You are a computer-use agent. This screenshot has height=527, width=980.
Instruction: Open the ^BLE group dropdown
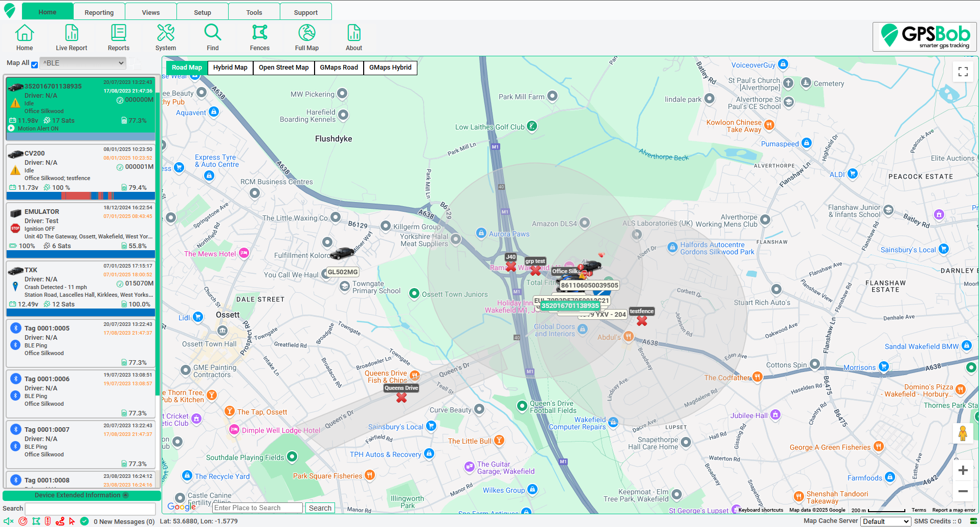(x=83, y=63)
